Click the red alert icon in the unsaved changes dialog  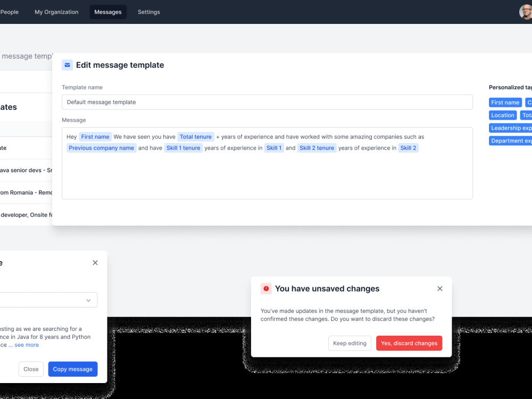pyautogui.click(x=266, y=289)
